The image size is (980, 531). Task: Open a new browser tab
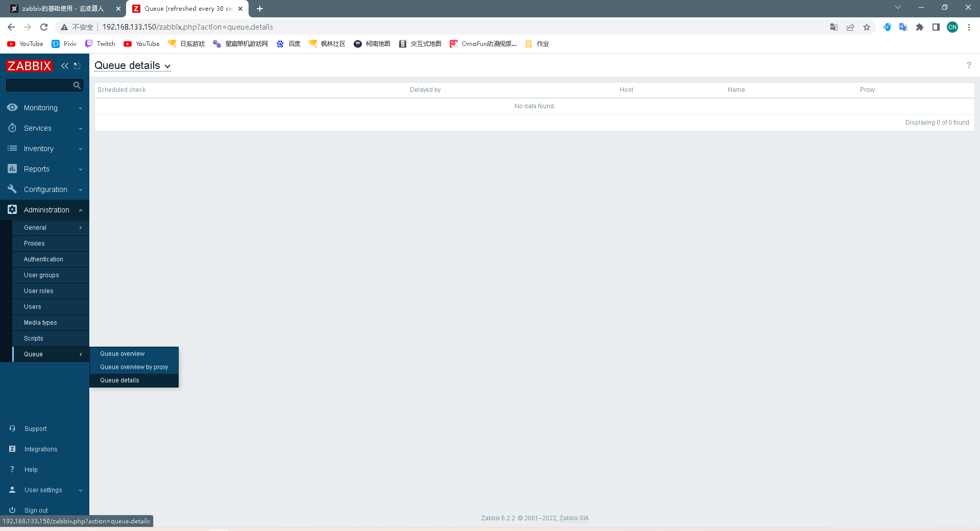[x=260, y=9]
